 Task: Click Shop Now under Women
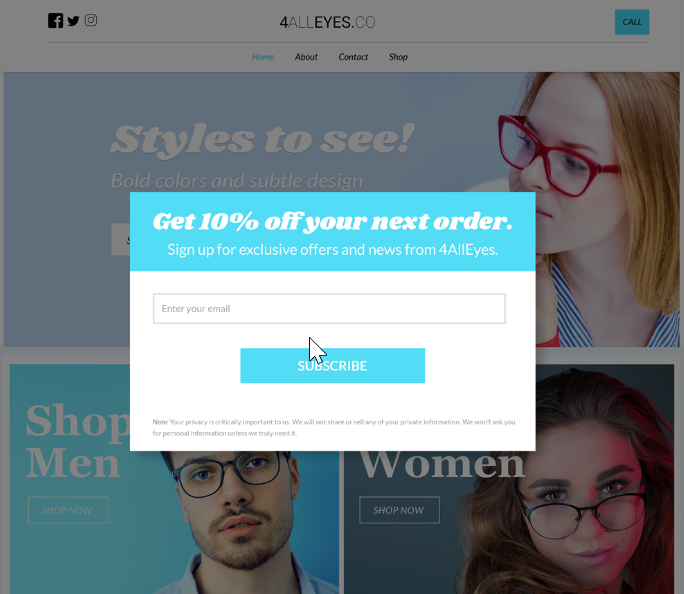(x=399, y=510)
